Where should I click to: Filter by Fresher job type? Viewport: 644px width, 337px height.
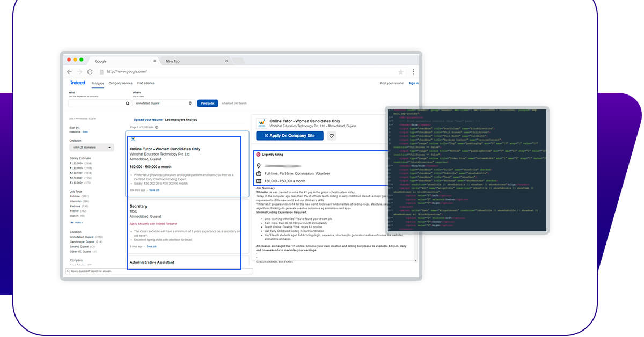(75, 211)
